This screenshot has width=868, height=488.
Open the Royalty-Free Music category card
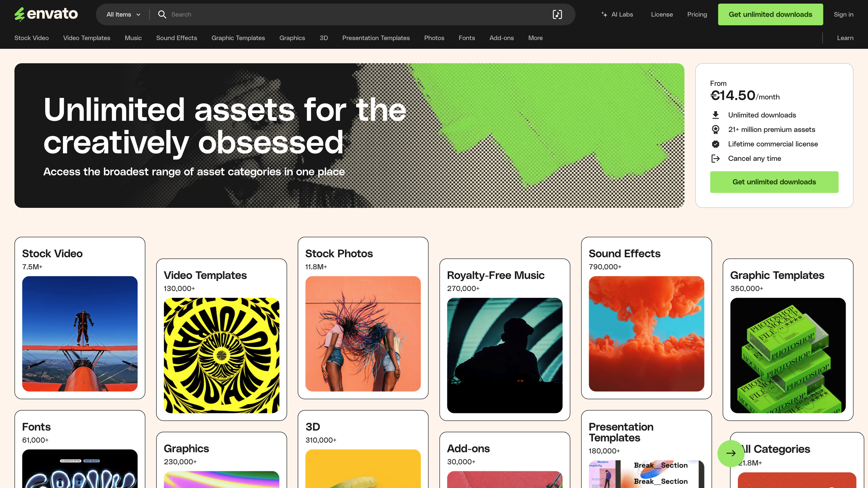click(505, 339)
